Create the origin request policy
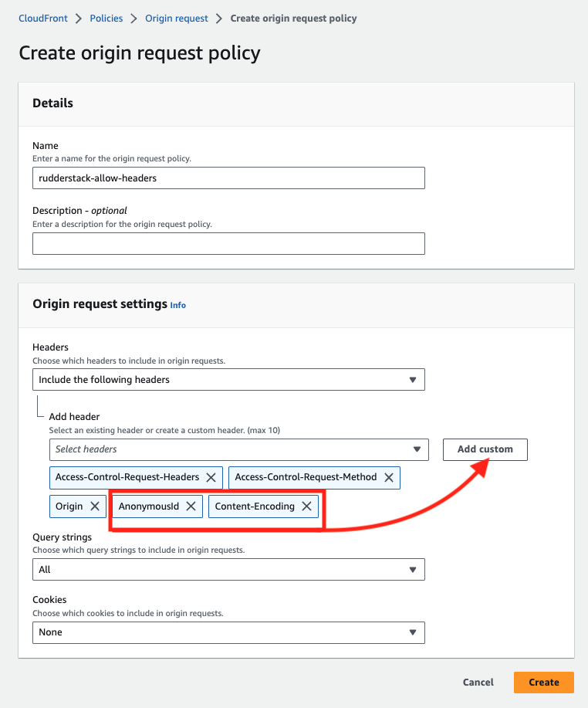 tap(544, 683)
